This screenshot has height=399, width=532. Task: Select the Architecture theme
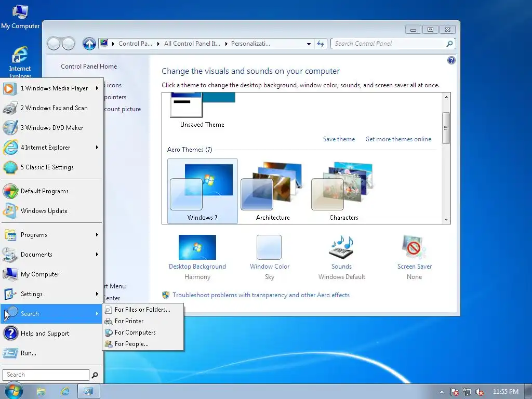273,191
